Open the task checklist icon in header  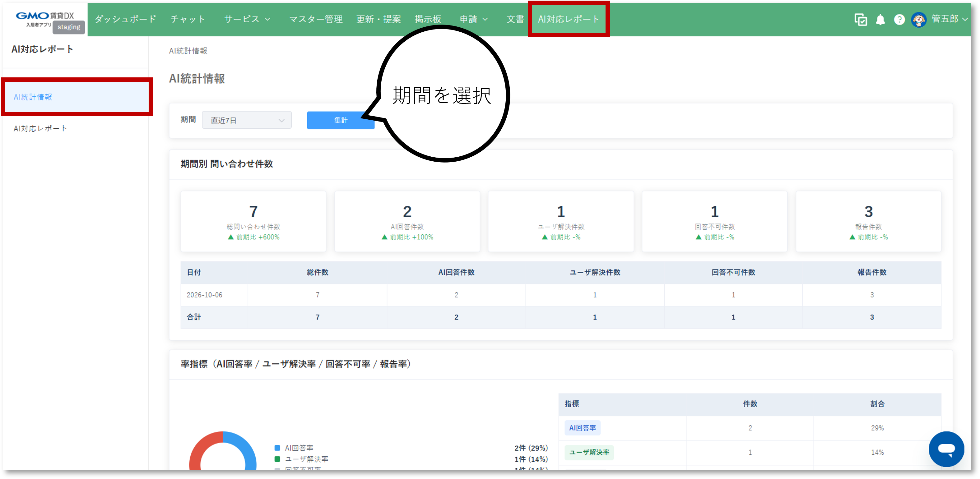coord(861,19)
